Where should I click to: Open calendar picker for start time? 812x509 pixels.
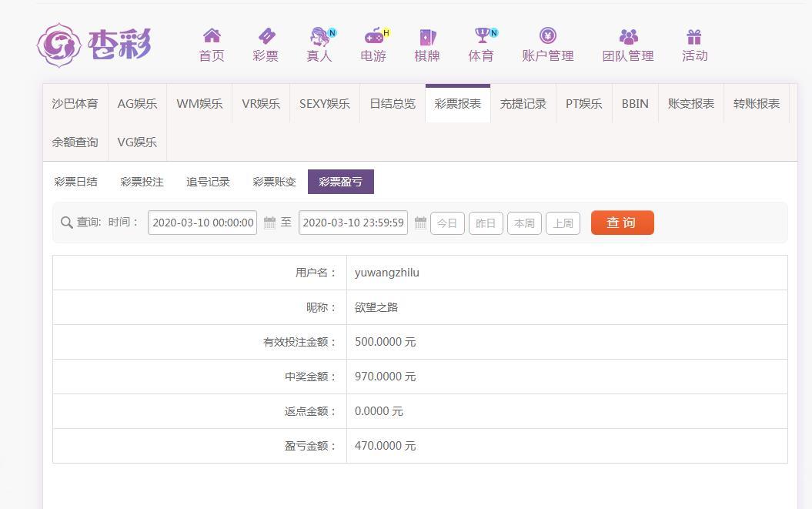pyautogui.click(x=270, y=223)
